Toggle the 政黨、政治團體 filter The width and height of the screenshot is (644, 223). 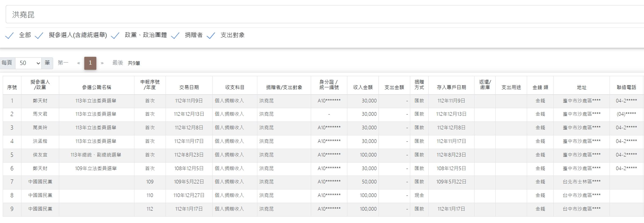tap(115, 35)
